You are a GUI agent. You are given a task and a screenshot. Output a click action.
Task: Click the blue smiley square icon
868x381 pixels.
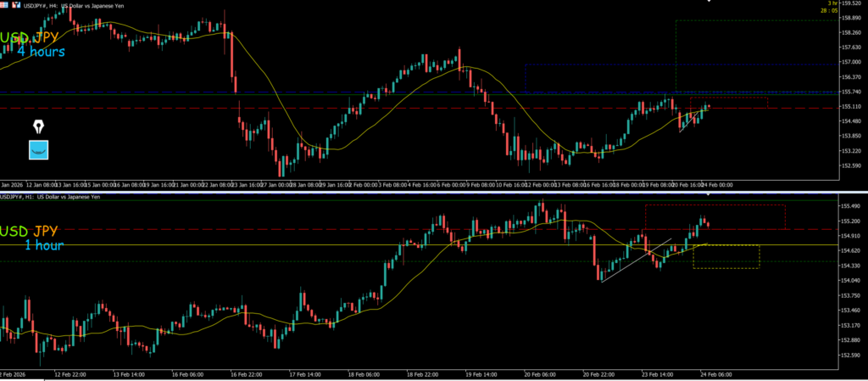coord(38,150)
